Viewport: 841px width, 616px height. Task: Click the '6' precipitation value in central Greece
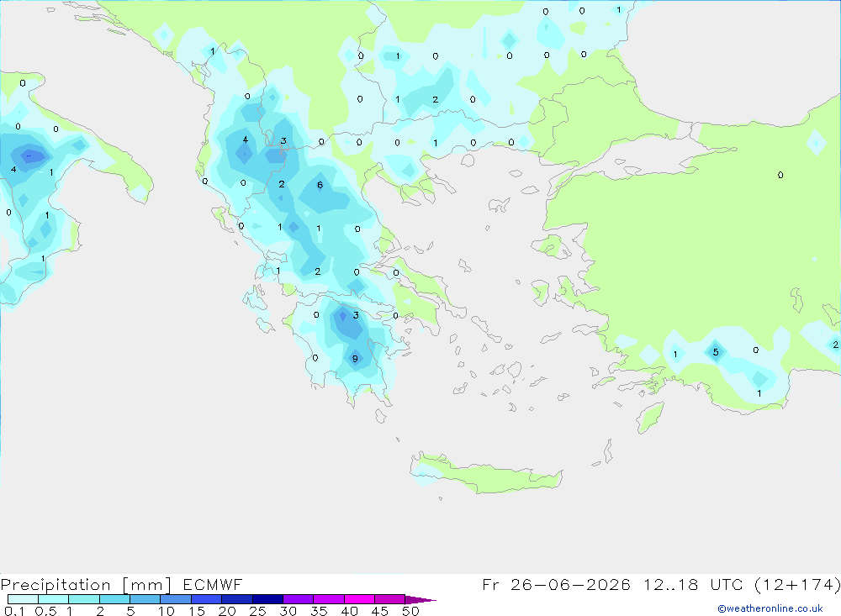point(320,185)
